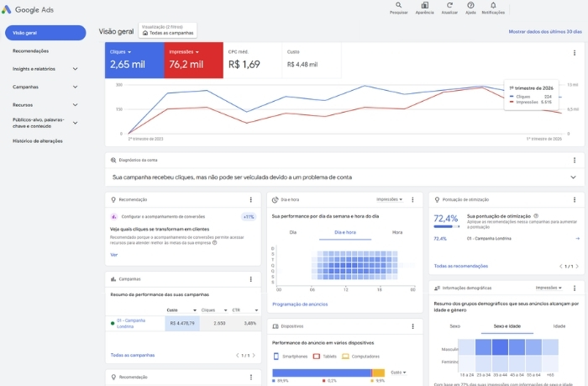Switch to the Sexo e idade tab
Viewport: 588px width, 386px height.
[507, 326]
